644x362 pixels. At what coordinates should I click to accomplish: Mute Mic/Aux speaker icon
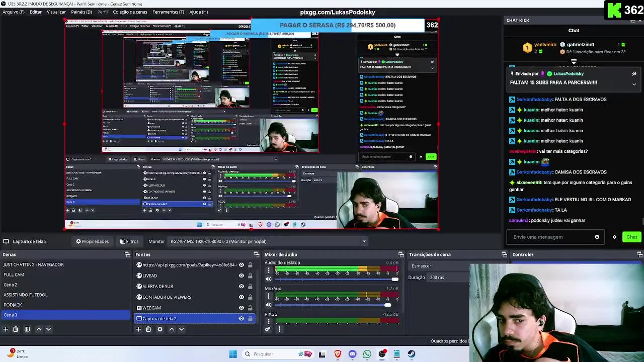point(269,305)
